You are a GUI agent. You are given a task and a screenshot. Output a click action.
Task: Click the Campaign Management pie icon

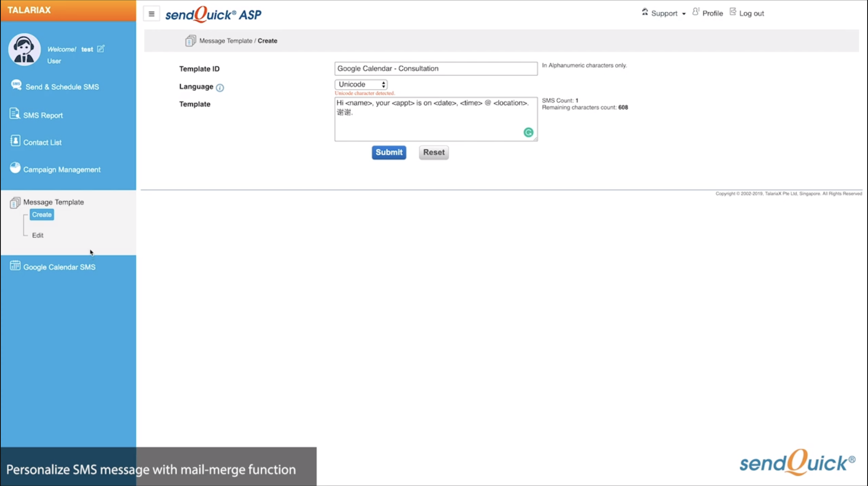pyautogui.click(x=15, y=168)
